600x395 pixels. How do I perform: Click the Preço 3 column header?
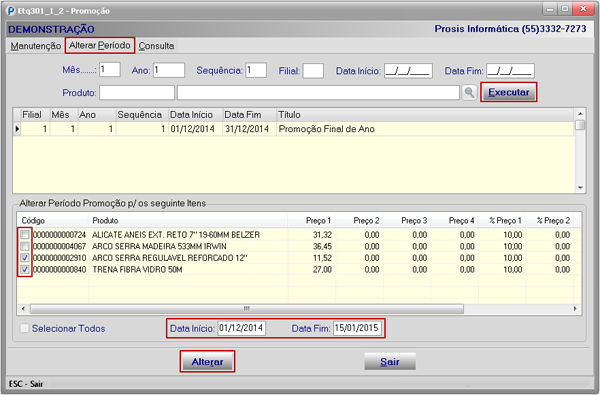pyautogui.click(x=407, y=221)
